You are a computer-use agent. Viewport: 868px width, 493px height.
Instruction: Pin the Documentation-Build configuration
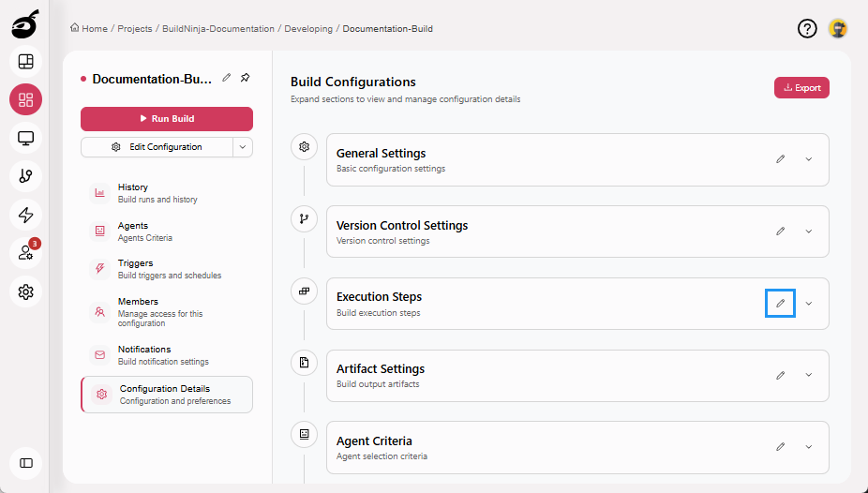[x=246, y=78]
